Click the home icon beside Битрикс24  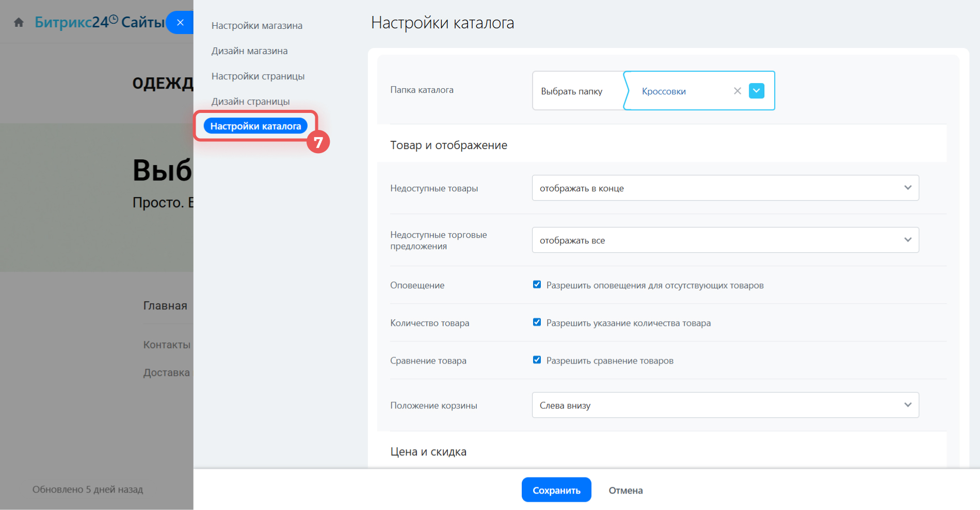19,22
